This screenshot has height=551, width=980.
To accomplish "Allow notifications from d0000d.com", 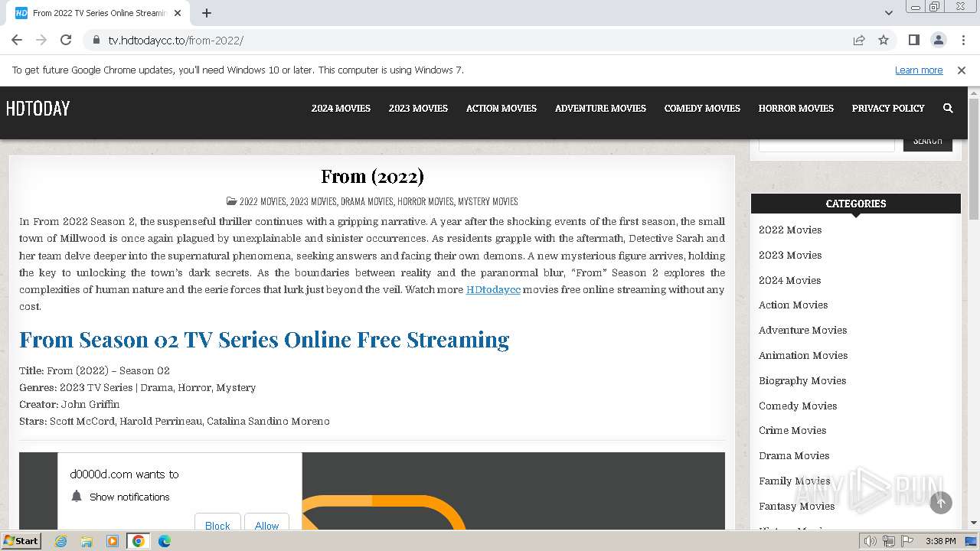I will pos(266,523).
